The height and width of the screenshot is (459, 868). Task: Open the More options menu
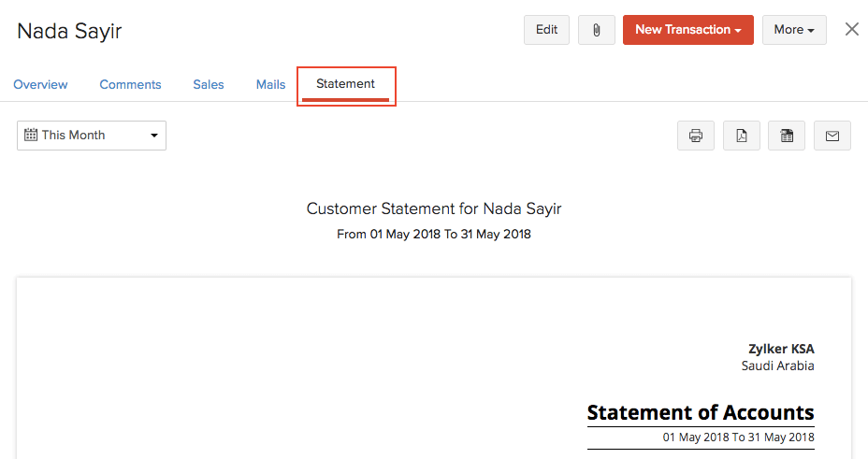point(793,30)
